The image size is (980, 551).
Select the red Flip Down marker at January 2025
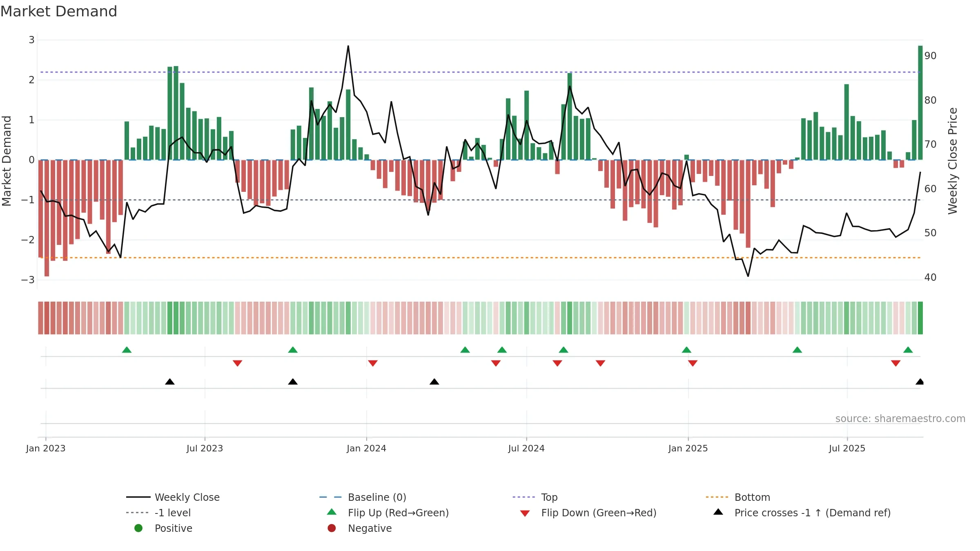coord(693,363)
